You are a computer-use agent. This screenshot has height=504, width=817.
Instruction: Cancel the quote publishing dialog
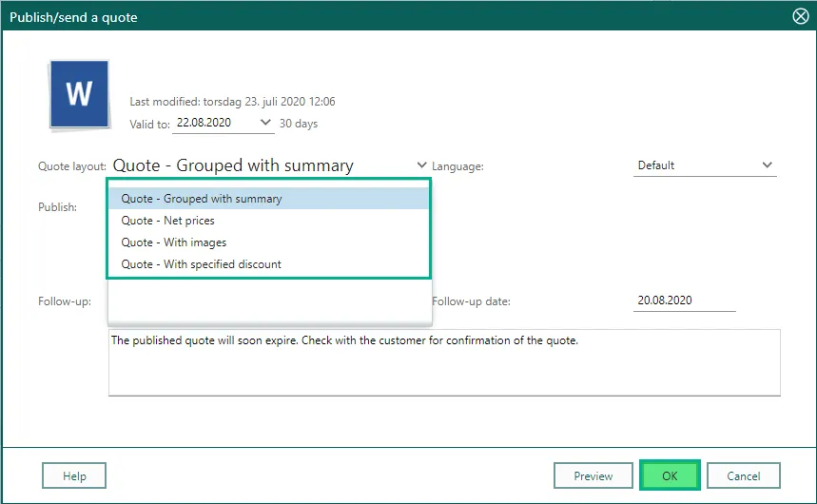[x=744, y=476]
